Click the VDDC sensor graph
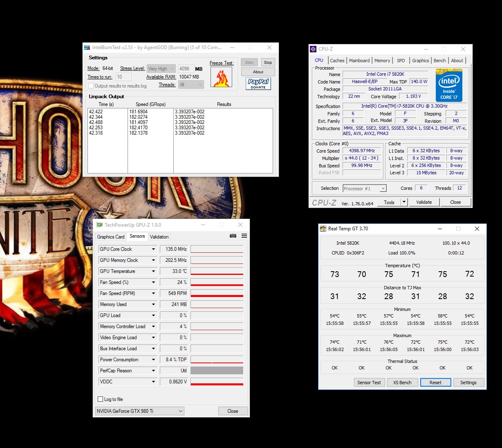This screenshot has width=502, height=448. click(217, 382)
